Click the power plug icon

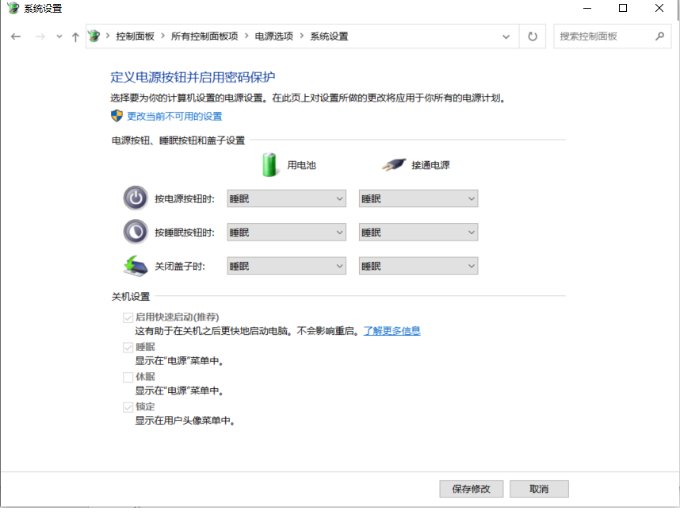pyautogui.click(x=394, y=165)
